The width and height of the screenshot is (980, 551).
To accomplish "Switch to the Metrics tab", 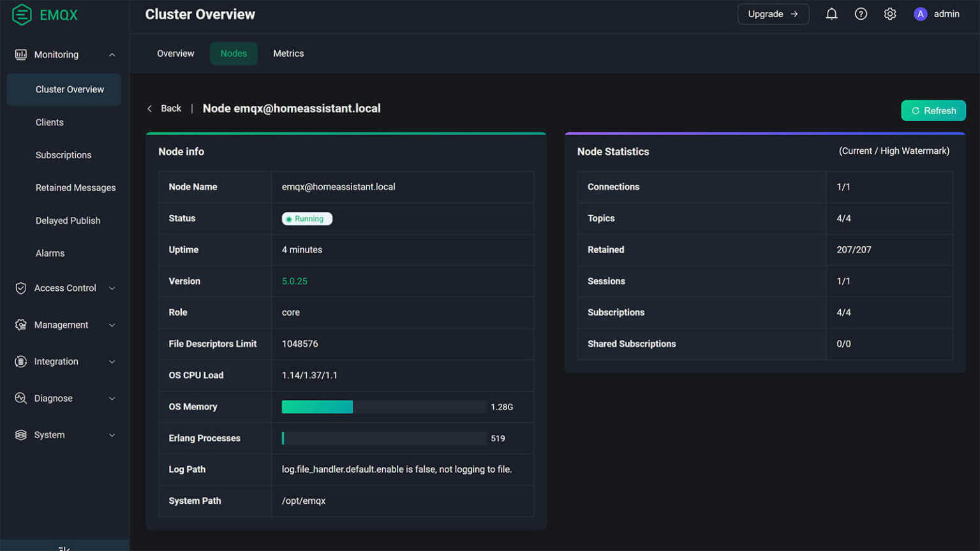I will coord(288,54).
